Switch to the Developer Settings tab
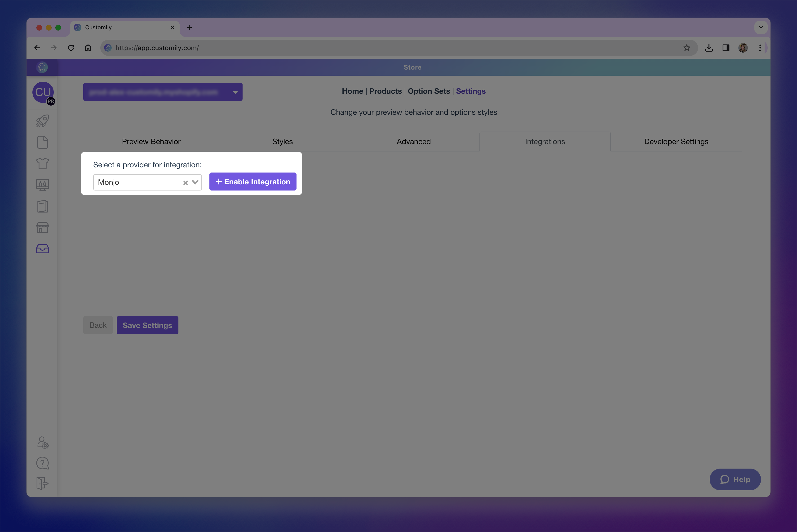This screenshot has height=532, width=797. (x=676, y=142)
